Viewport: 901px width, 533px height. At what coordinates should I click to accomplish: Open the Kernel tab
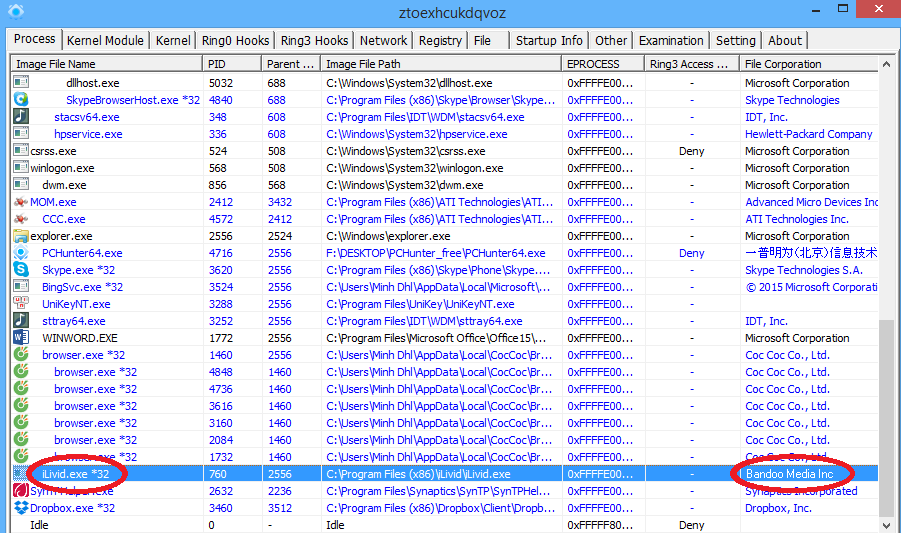pos(173,40)
